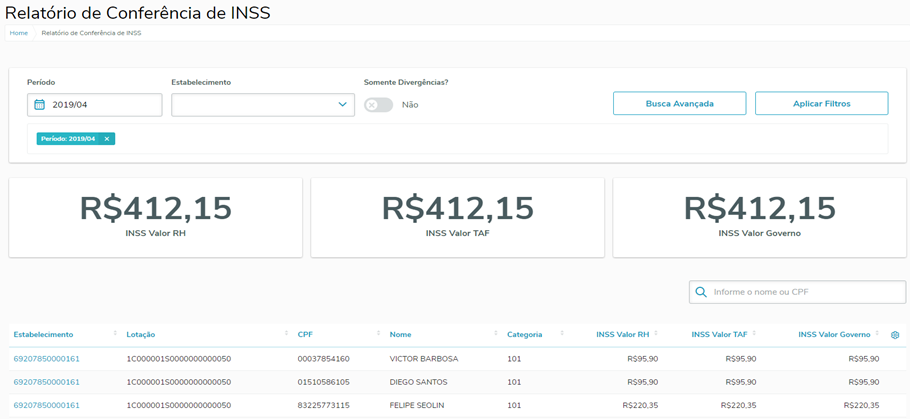Click the INSS Valor Governo column header
Image resolution: width=910 pixels, height=419 pixels.
point(834,334)
